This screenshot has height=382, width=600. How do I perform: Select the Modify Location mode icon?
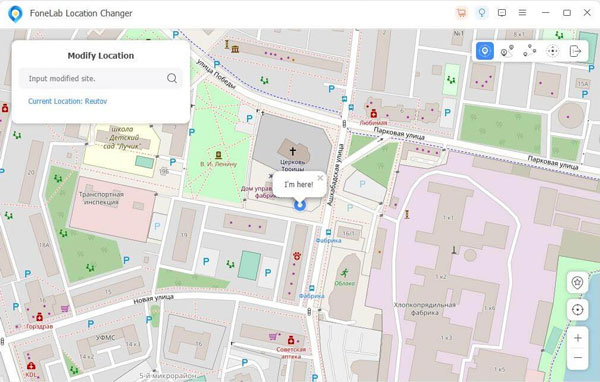[484, 51]
